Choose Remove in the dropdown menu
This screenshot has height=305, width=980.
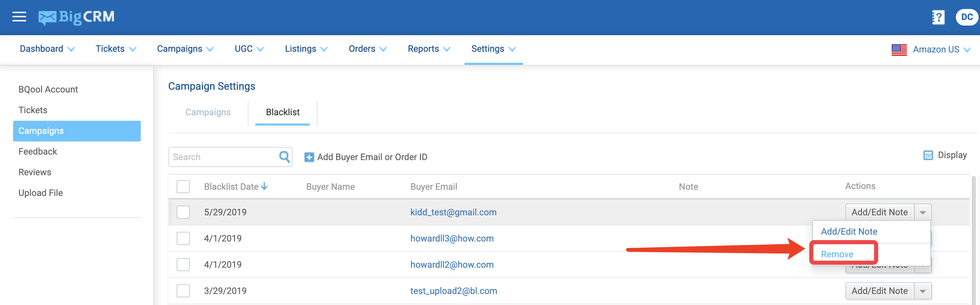coord(837,254)
